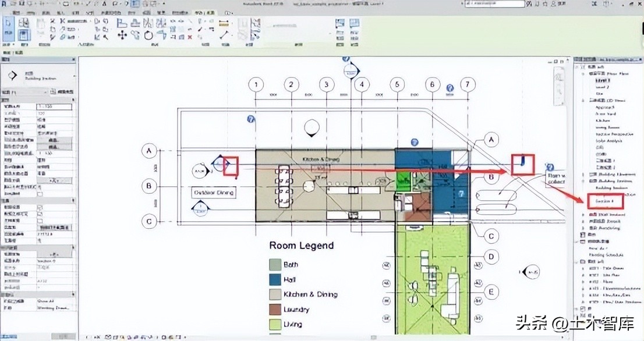Click the aligned dimension measure icon
This screenshot has width=644, height=341.
[x=224, y=23]
